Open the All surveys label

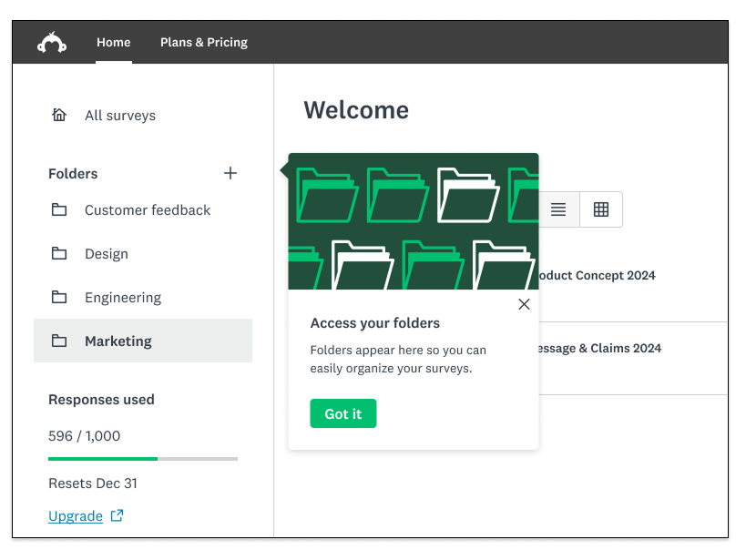point(120,116)
